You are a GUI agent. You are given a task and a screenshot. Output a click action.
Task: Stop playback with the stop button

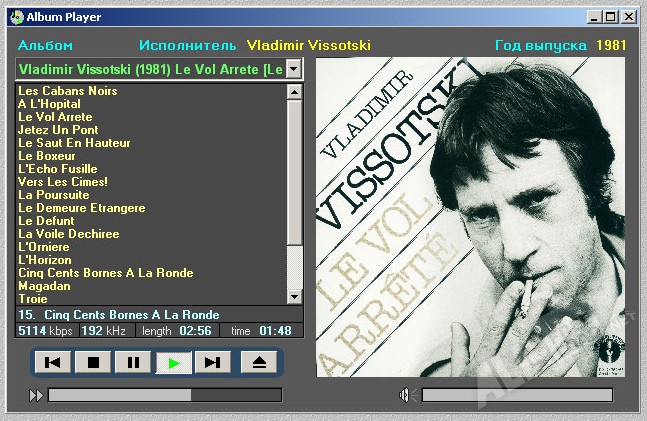[x=93, y=362]
